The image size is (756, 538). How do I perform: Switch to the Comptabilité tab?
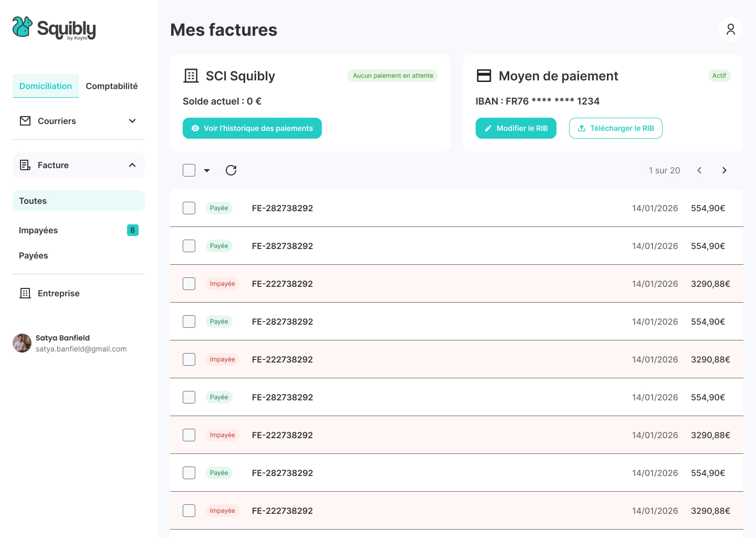click(x=112, y=86)
